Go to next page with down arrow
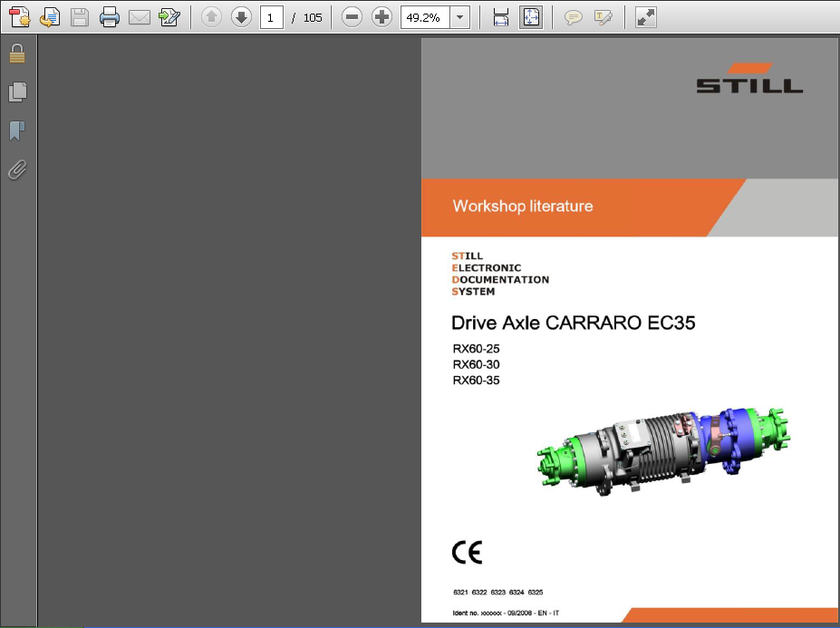840x628 pixels. (x=241, y=17)
